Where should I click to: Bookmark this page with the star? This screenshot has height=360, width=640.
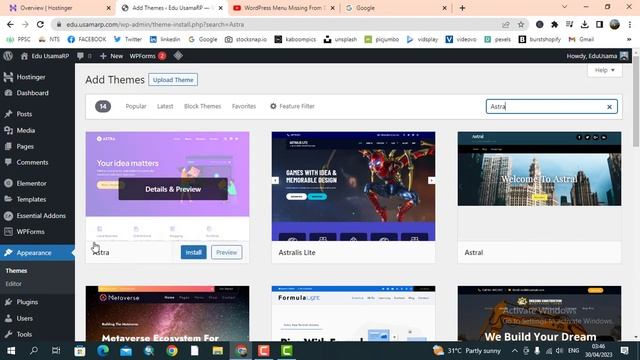(x=521, y=24)
